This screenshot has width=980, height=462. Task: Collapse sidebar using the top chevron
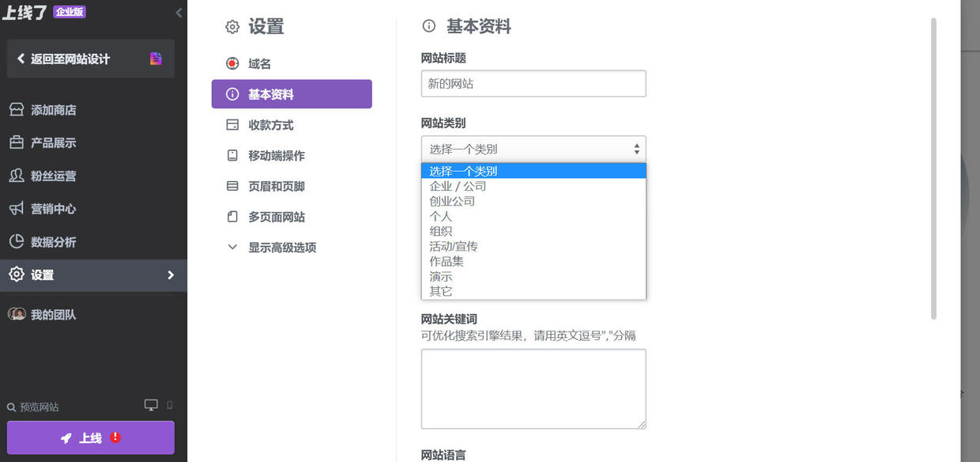click(x=178, y=13)
